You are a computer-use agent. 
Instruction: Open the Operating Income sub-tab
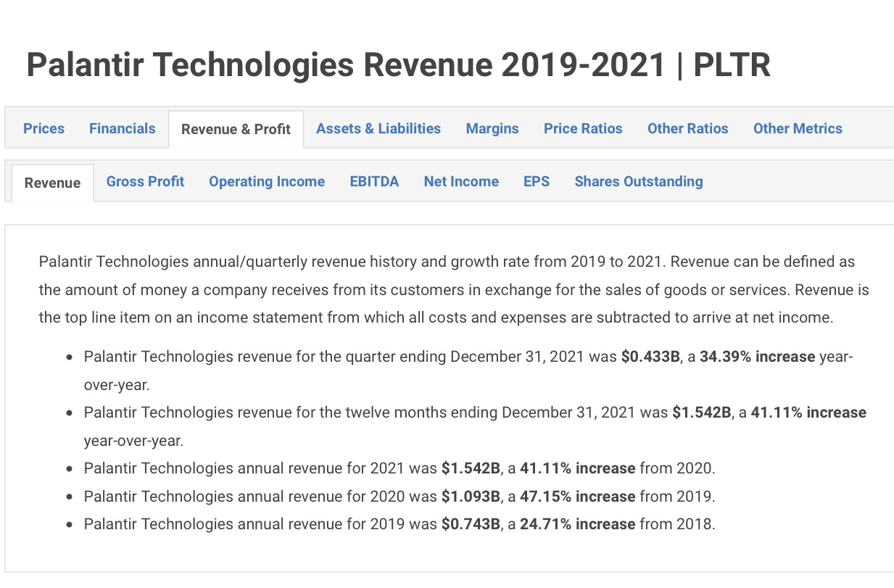(267, 181)
